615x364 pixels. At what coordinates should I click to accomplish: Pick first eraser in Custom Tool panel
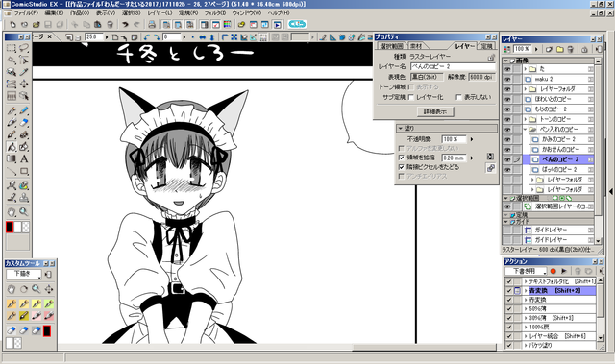pyautogui.click(x=12, y=330)
